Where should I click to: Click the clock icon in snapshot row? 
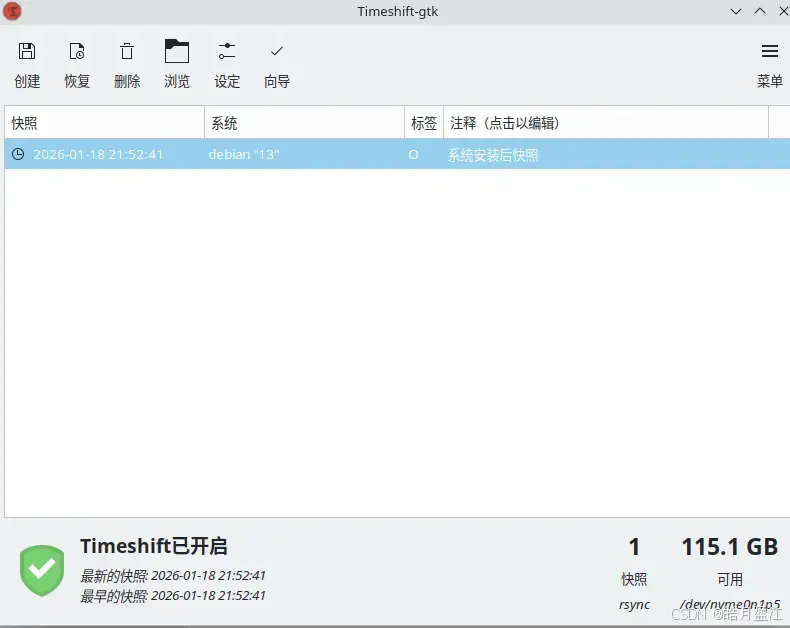point(18,154)
